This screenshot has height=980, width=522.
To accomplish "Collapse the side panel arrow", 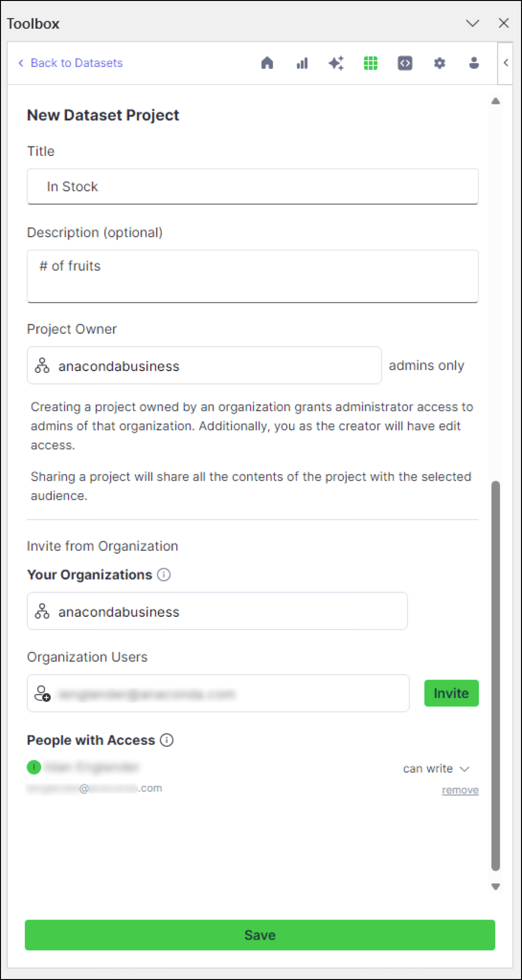I will [x=506, y=63].
